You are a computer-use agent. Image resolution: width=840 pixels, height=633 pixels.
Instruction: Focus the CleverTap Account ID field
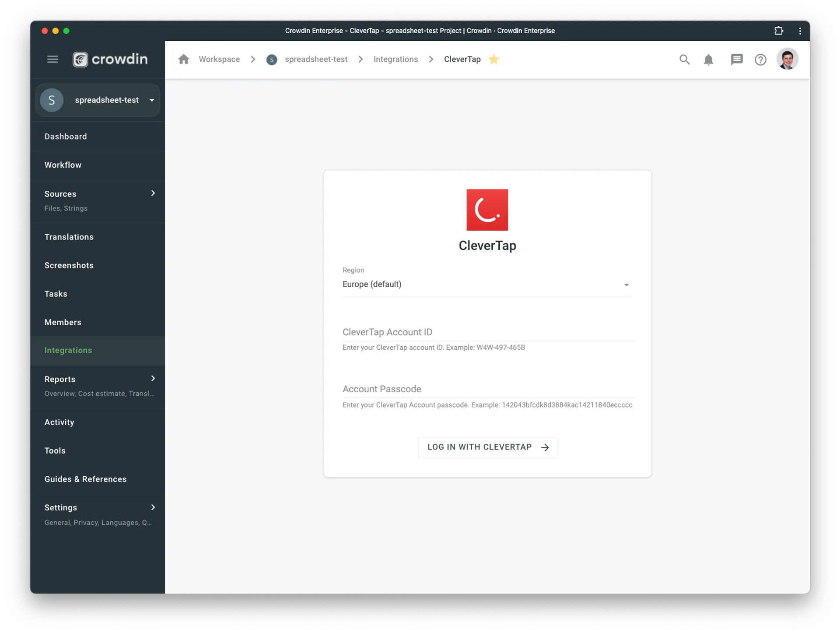coord(488,332)
